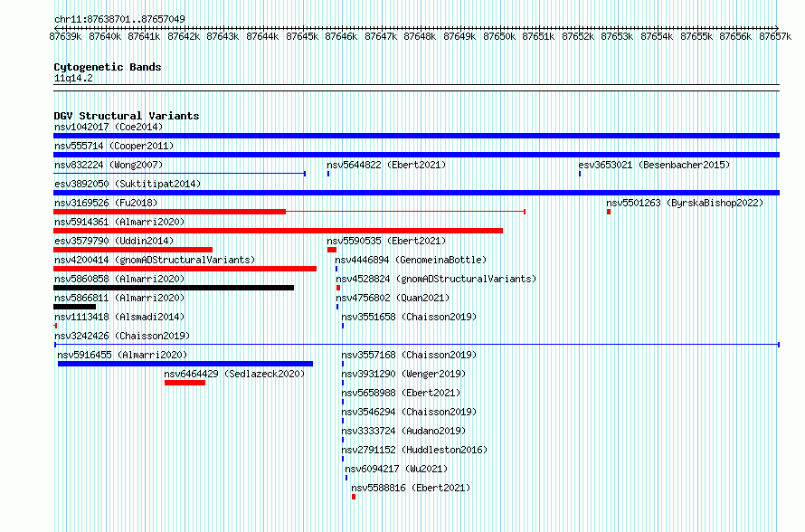805x532 pixels.
Task: Click the red bar under nsv6464429
Action: pyautogui.click(x=185, y=383)
